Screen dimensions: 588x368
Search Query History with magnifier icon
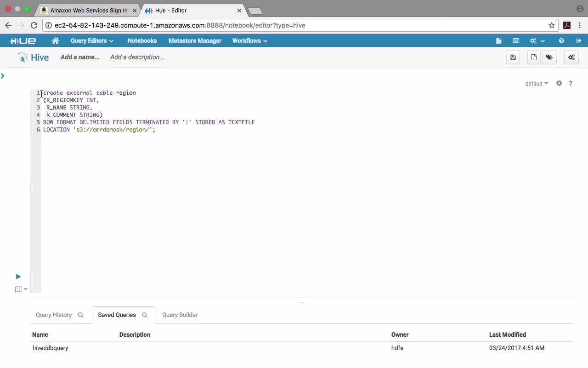80,315
